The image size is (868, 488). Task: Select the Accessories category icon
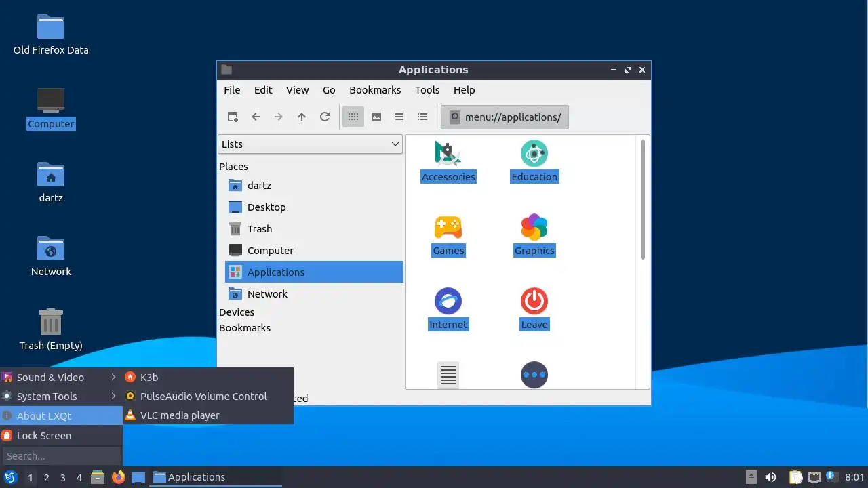point(448,161)
